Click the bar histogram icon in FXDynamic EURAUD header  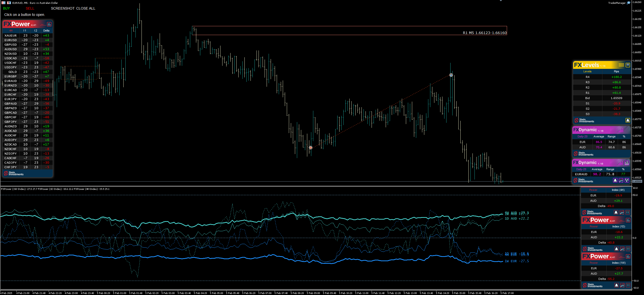coord(627,163)
